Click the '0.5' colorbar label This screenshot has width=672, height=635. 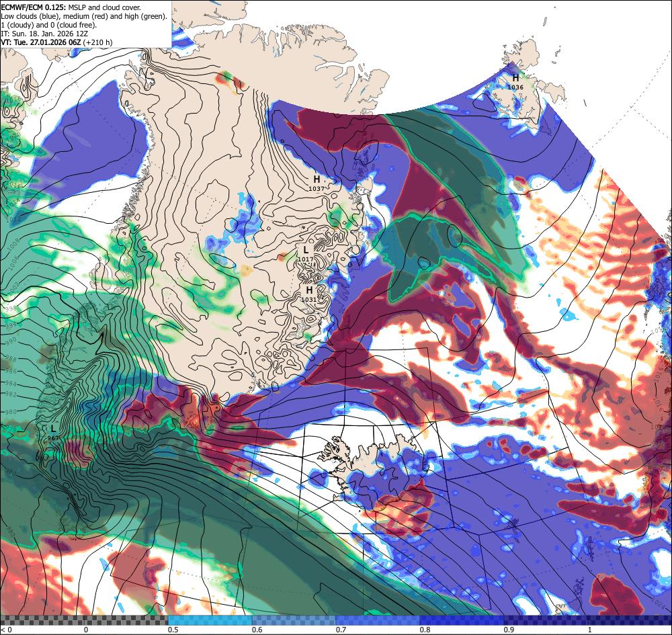coord(173,630)
